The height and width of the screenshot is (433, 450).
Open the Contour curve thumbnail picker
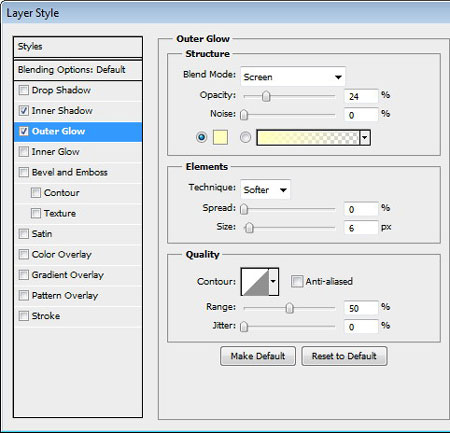(255, 282)
